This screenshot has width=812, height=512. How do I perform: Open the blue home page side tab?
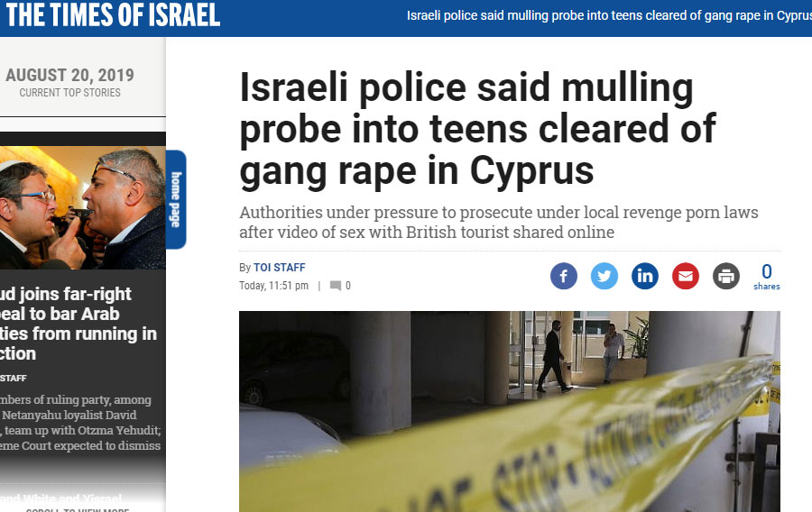coord(176,199)
